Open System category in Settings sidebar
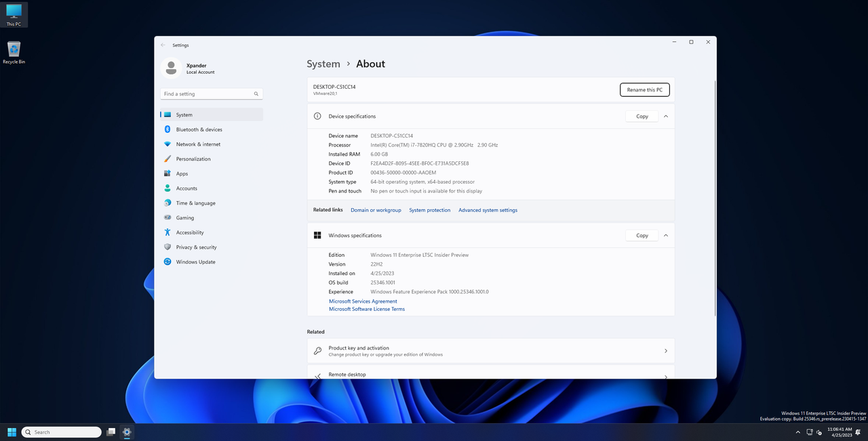The width and height of the screenshot is (868, 441). pos(212,114)
